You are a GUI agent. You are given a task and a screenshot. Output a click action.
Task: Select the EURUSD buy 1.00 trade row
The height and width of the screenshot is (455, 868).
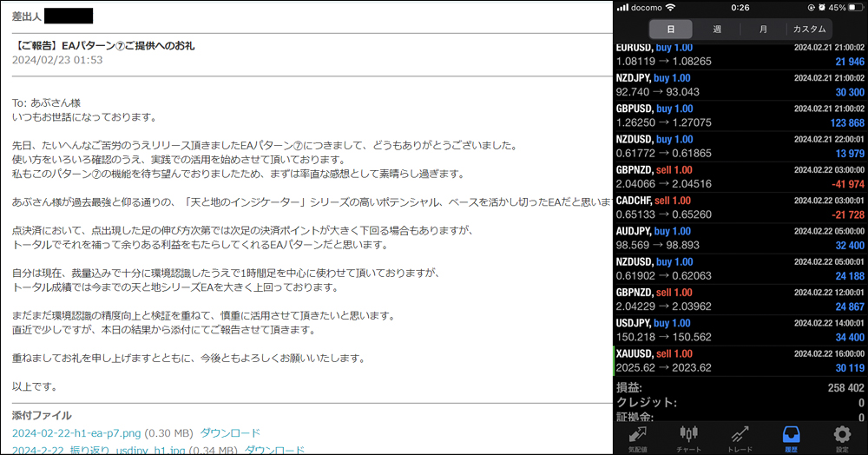740,55
